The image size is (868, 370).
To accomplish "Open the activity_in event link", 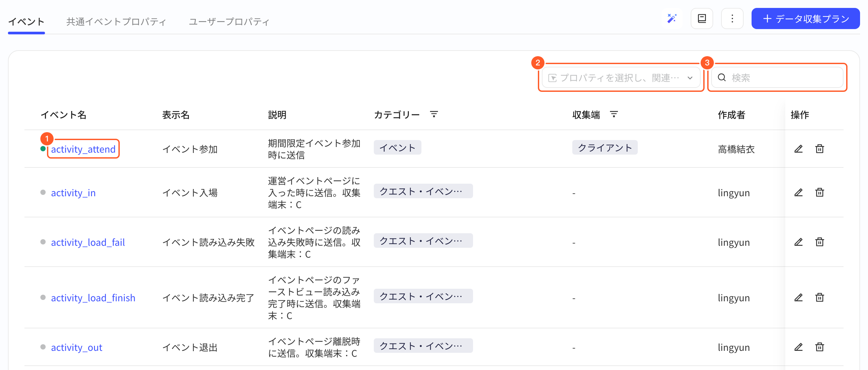I will (x=73, y=193).
